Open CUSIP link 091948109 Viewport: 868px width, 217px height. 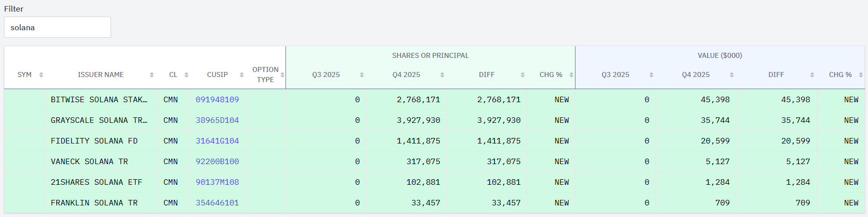tap(217, 100)
